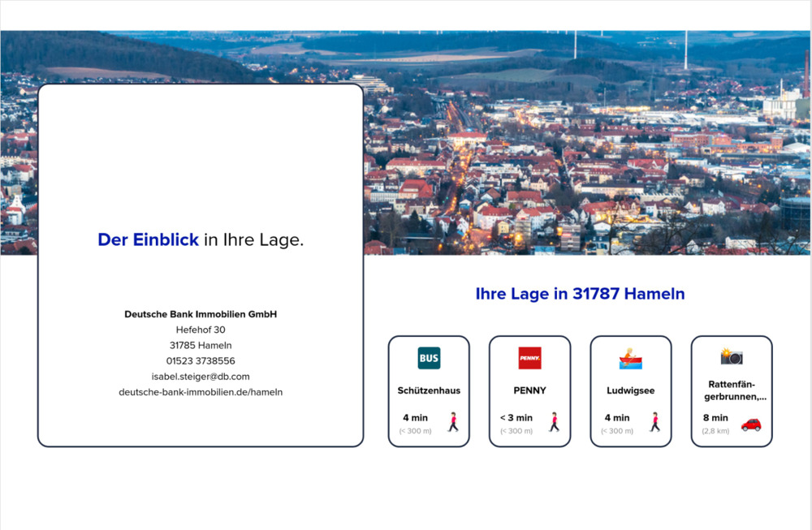Select the walking person icon in PENNY card
This screenshot has height=530, width=812.
(x=555, y=422)
